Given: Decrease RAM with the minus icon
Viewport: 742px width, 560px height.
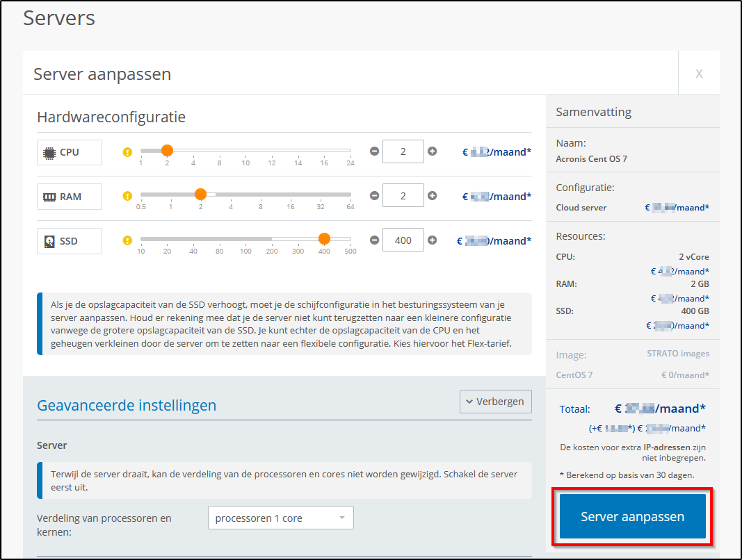Looking at the screenshot, I should click(x=374, y=195).
